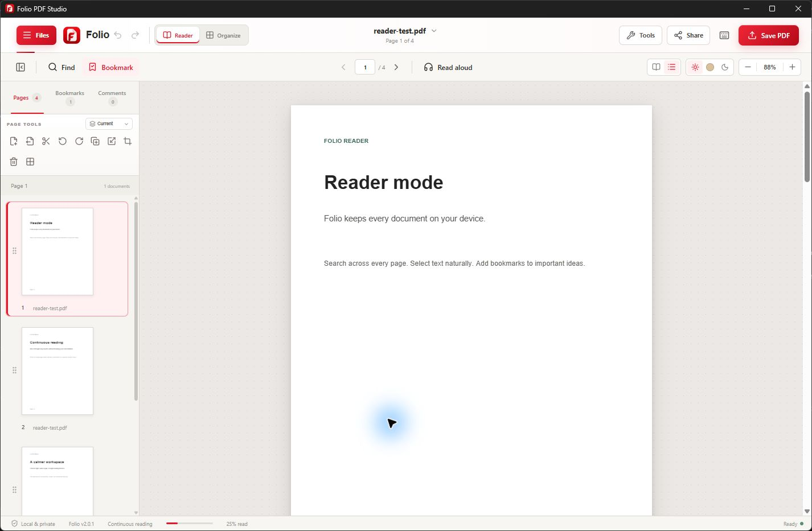Expand the reader-test.pdf filename dropdown
The image size is (812, 531).
tap(434, 31)
